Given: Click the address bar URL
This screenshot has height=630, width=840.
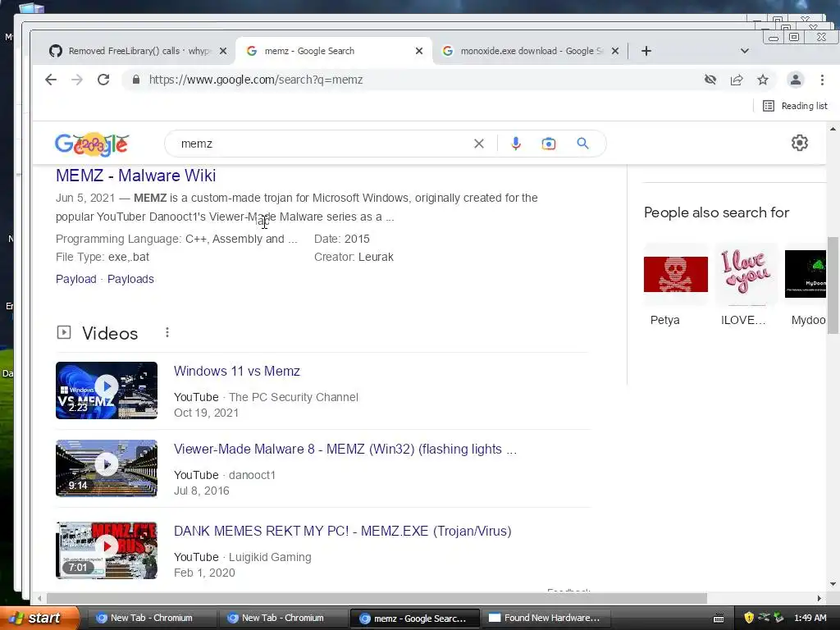Looking at the screenshot, I should [x=256, y=80].
